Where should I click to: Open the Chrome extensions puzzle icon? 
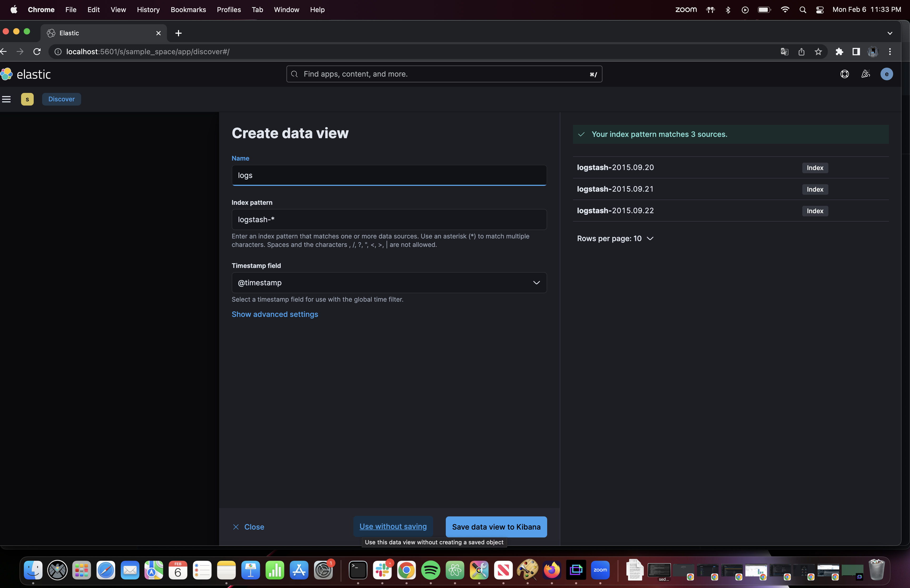[x=839, y=52]
